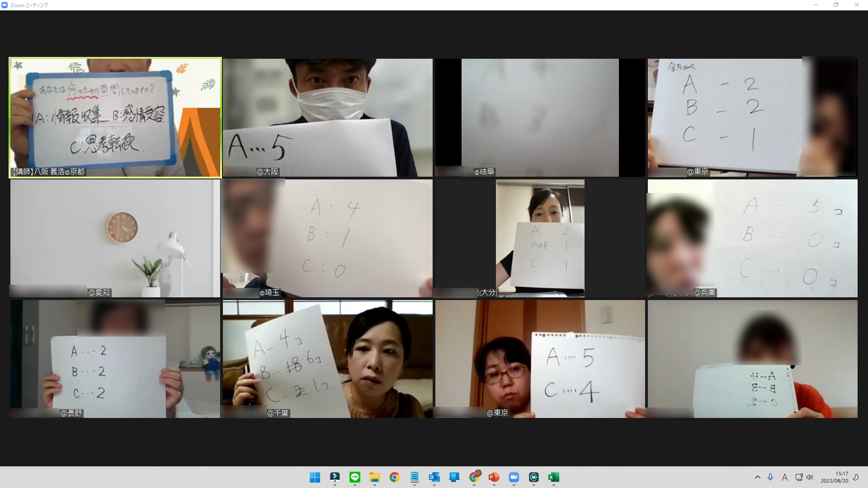868x488 pixels.
Task: Open the Notepad taskbar icon
Action: pos(414,477)
